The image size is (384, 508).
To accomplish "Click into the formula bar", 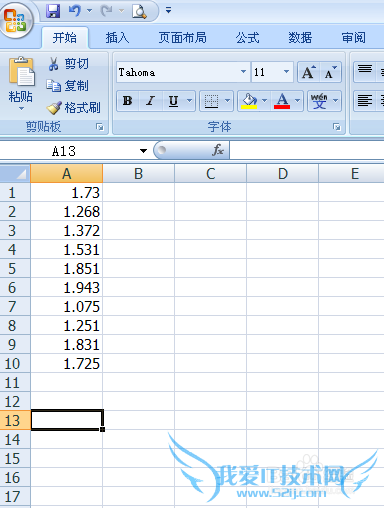I will pos(307,151).
